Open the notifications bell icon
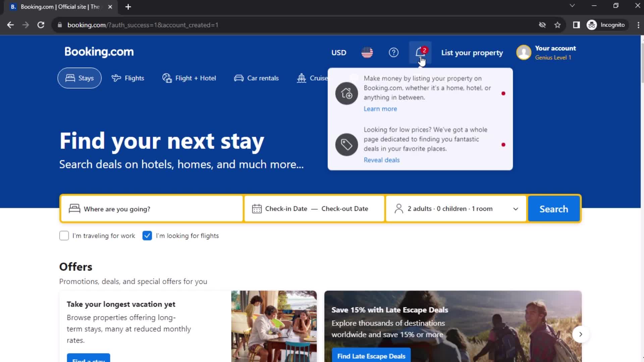The width and height of the screenshot is (644, 362). coord(420,53)
